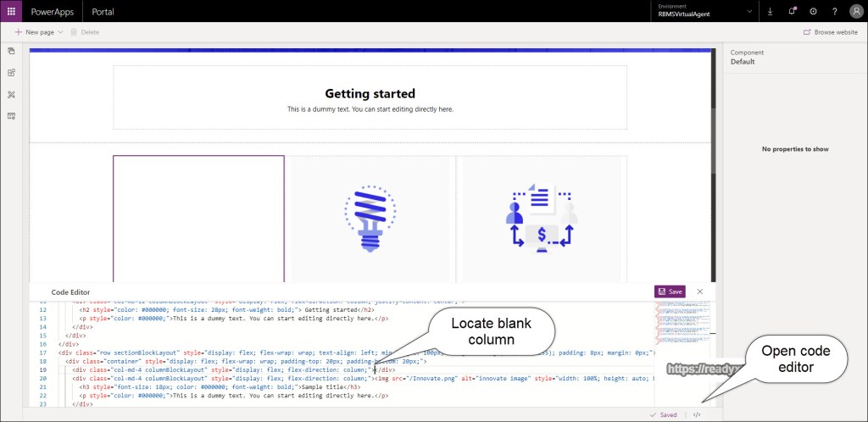Click the Getting started heading section

tap(370, 97)
